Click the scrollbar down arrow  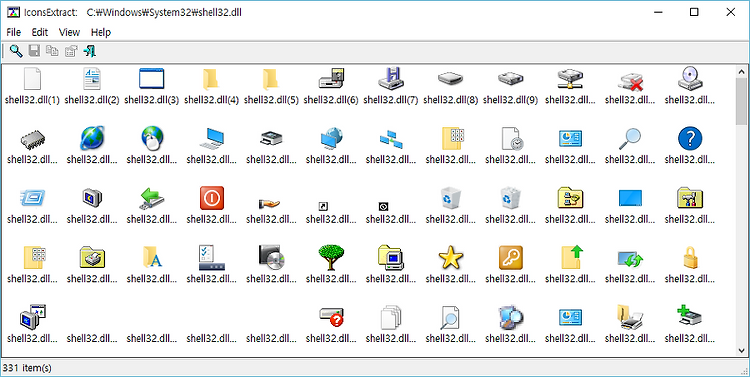click(x=742, y=350)
